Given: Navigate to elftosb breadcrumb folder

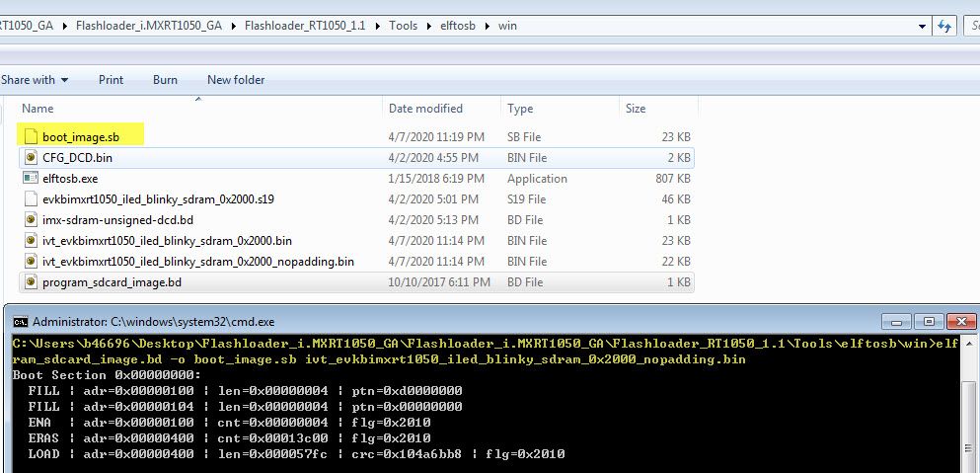Looking at the screenshot, I should click(458, 27).
